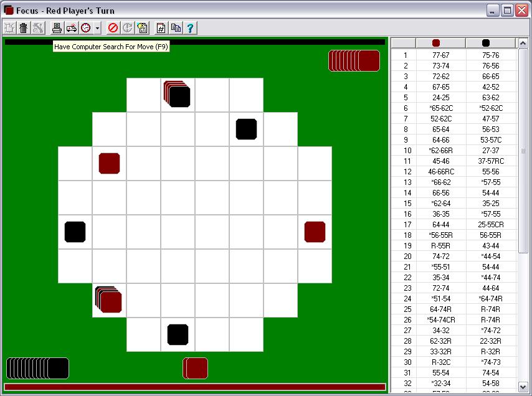
Task: Click the black player column header
Action: pyautogui.click(x=490, y=43)
